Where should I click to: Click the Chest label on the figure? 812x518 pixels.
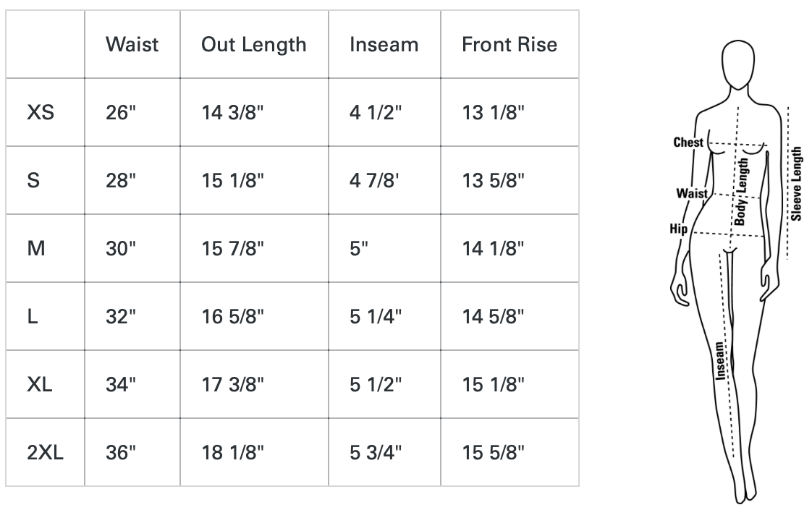688,143
